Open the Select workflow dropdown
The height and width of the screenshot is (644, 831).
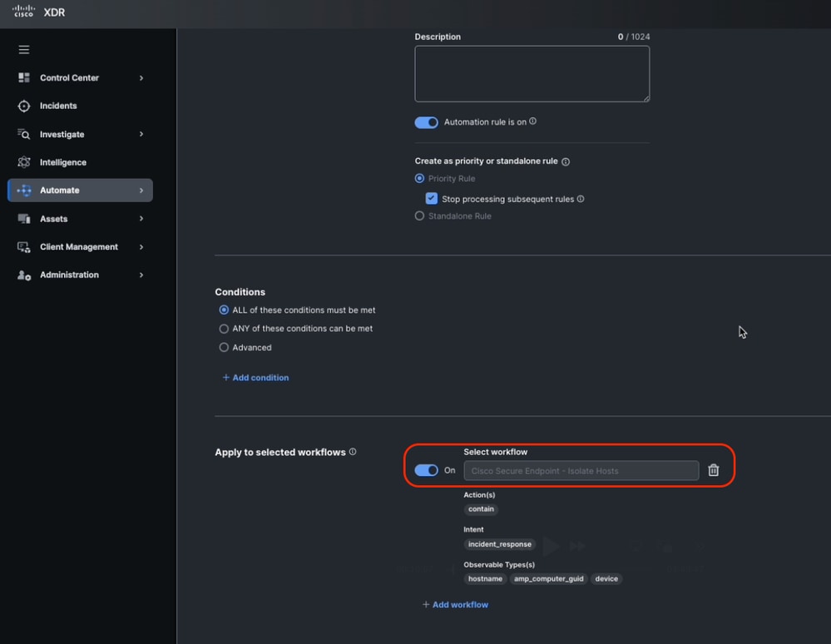[581, 471]
